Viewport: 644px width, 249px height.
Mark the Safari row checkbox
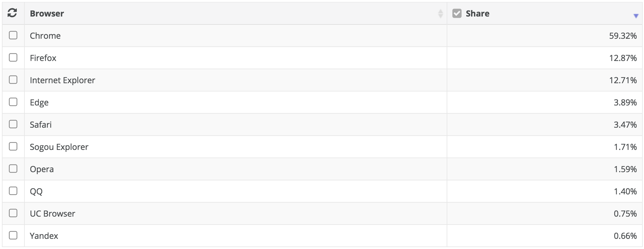(13, 124)
